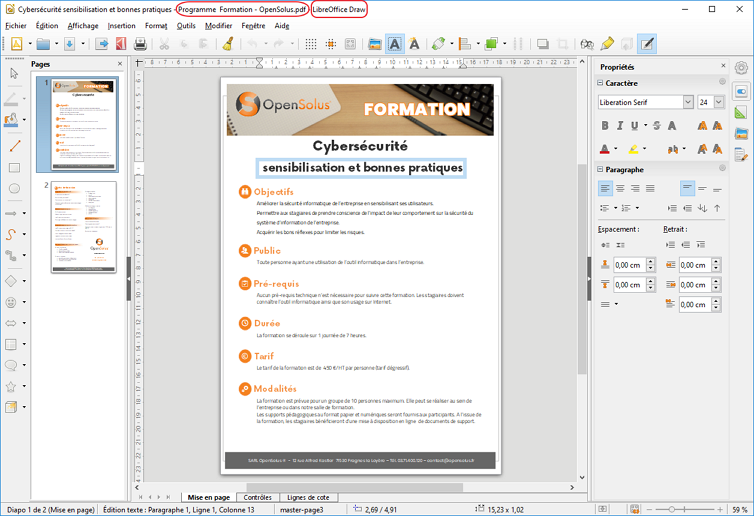
Task: Toggle display grid in toolbar
Action: point(311,44)
